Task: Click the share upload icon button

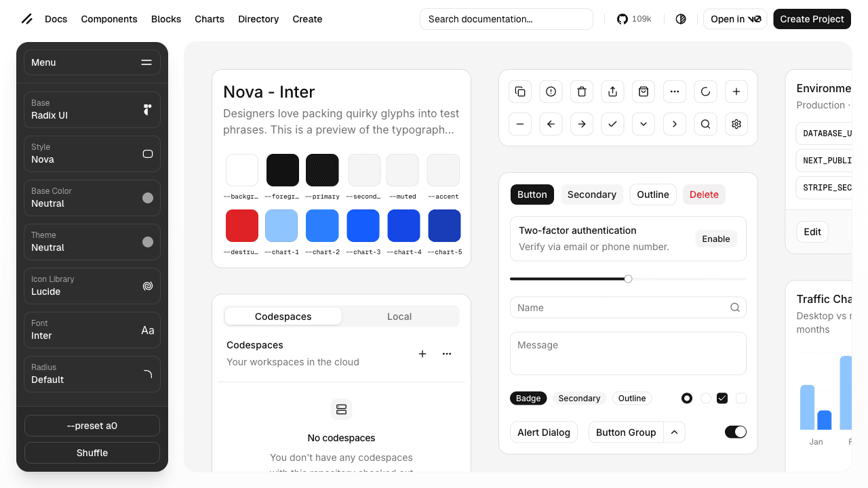Action: pos(612,91)
